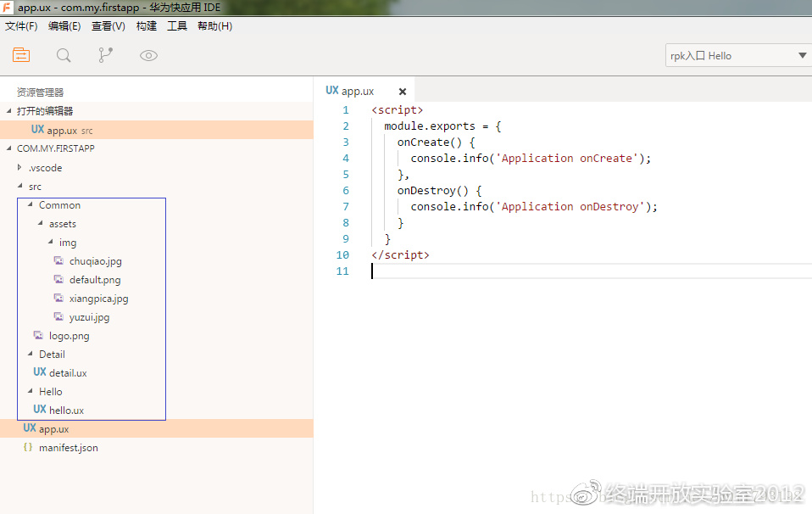The width and height of the screenshot is (812, 514).
Task: Open the 查看(V) menu
Action: pos(108,26)
